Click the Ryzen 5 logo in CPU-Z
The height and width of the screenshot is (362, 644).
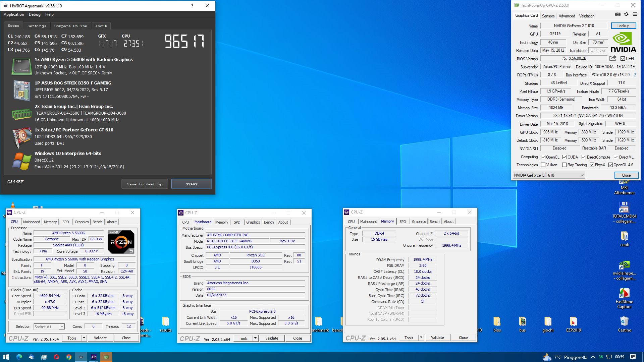click(121, 242)
